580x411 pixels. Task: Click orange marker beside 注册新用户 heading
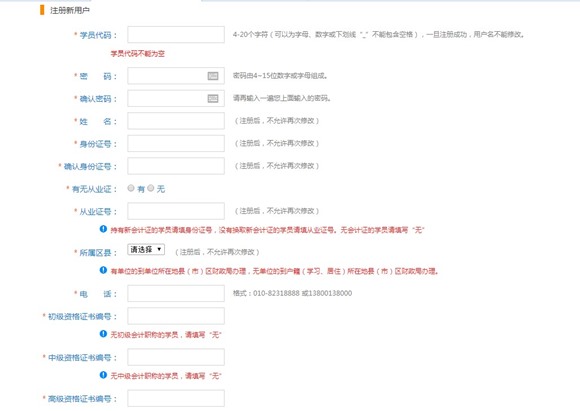tap(42, 10)
